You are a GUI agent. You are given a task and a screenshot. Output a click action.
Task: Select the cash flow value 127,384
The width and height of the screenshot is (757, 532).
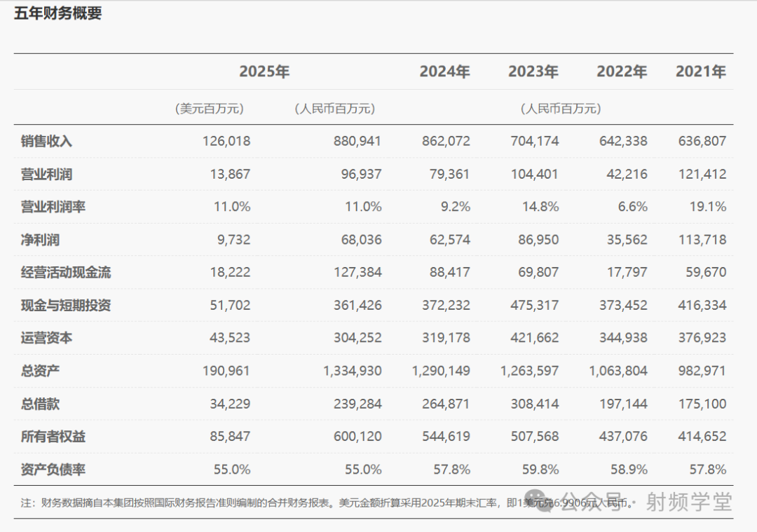click(x=357, y=272)
